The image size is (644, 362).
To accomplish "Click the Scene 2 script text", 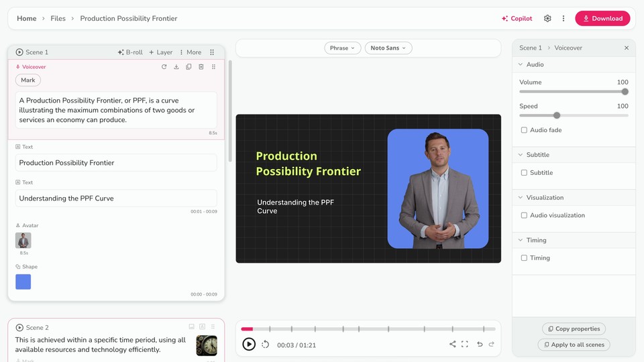I will click(x=101, y=345).
